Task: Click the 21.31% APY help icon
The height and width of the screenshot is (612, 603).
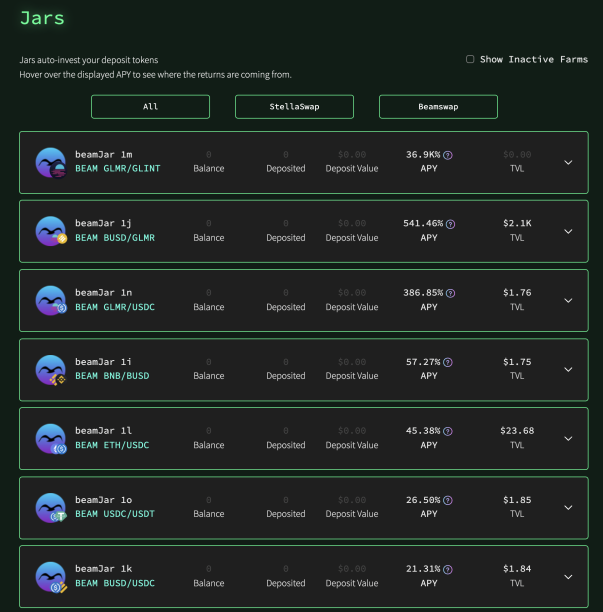Action: click(448, 569)
